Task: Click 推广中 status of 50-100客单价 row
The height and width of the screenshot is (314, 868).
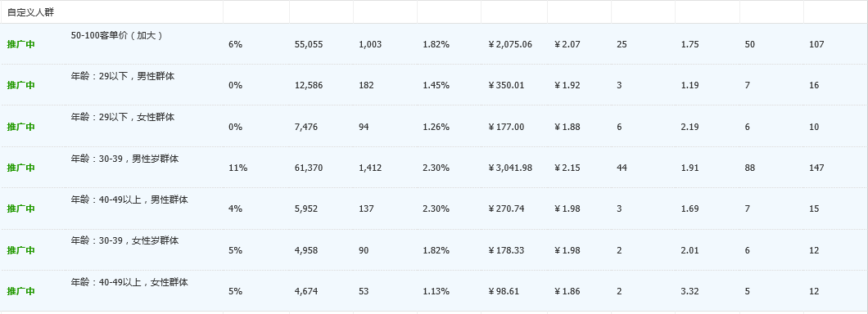Action: [x=20, y=44]
